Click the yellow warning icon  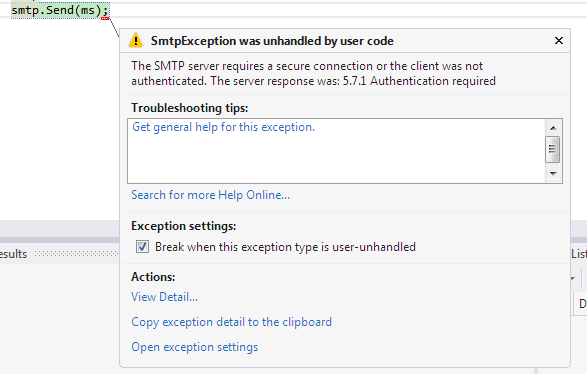click(136, 40)
